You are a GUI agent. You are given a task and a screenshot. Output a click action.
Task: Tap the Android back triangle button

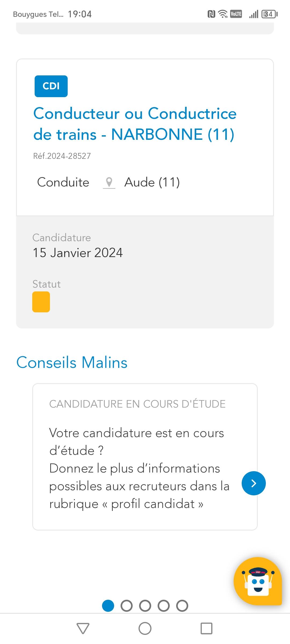(x=83, y=628)
